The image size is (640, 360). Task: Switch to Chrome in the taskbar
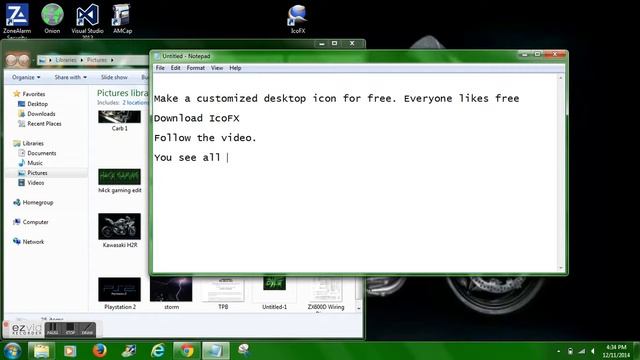187,351
